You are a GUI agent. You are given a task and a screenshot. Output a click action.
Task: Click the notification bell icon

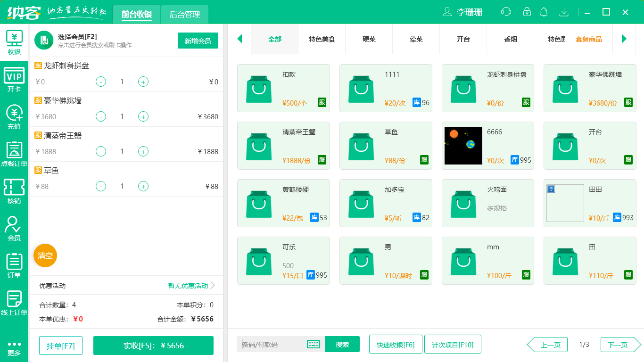[544, 12]
